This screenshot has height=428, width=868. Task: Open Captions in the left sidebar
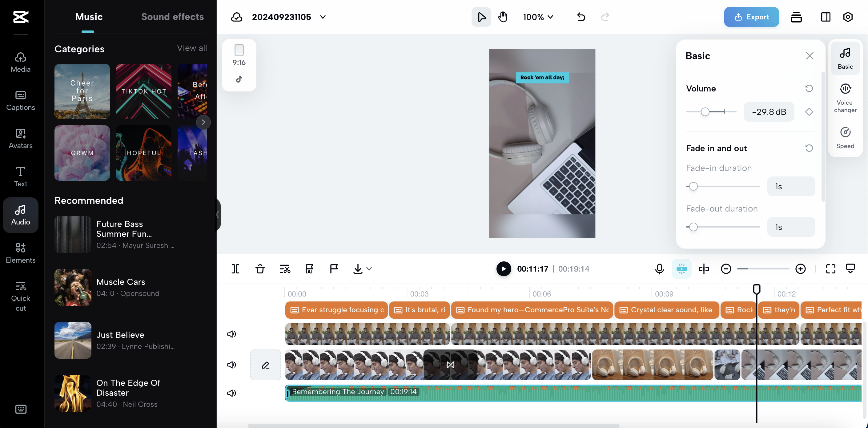click(x=21, y=100)
